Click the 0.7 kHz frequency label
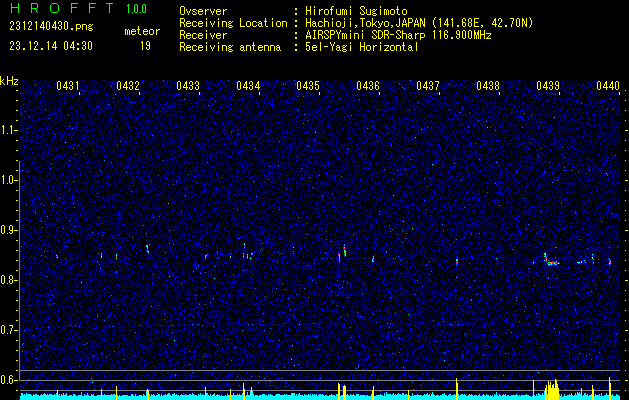Screen dimensions: 629x400 point(8,330)
